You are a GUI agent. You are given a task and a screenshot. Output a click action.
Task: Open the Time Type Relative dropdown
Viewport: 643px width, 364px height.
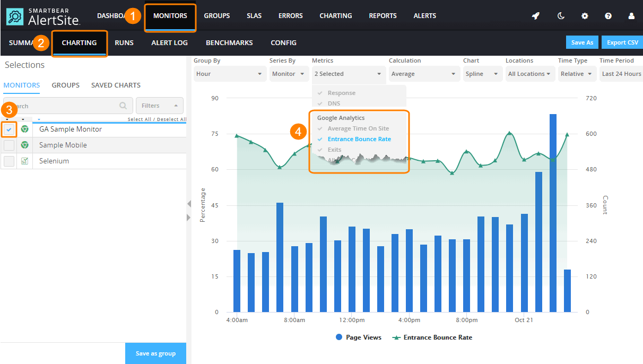tap(577, 74)
